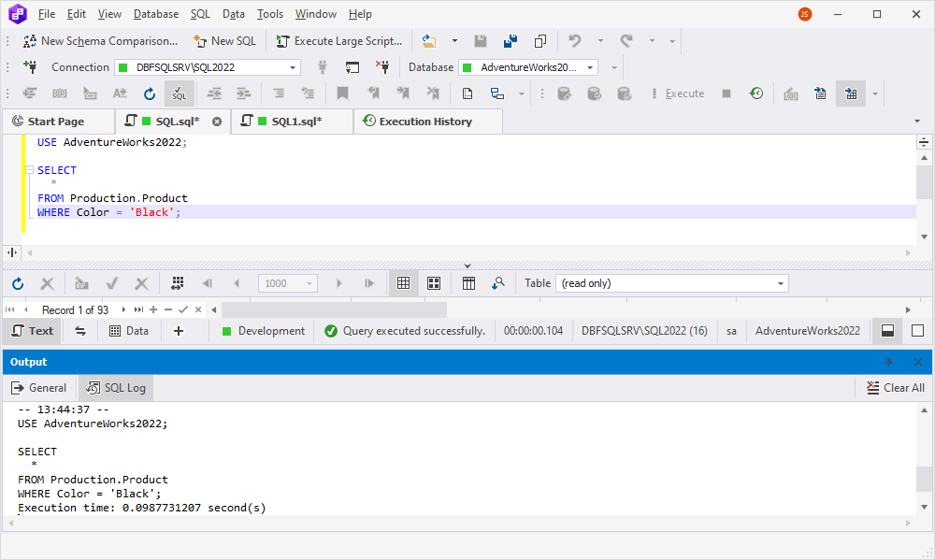The image size is (935, 560).
Task: Click the Stop Execution square icon
Action: [726, 93]
